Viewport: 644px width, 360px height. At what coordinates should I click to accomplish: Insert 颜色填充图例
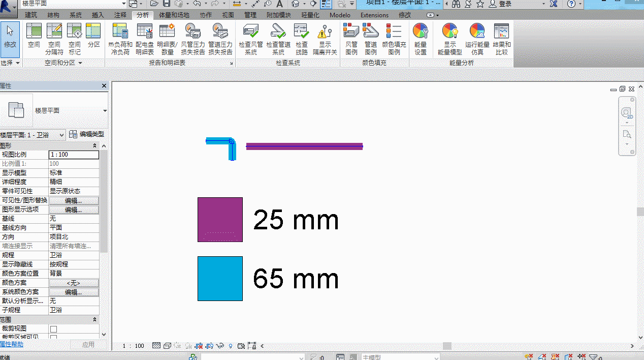pos(394,39)
